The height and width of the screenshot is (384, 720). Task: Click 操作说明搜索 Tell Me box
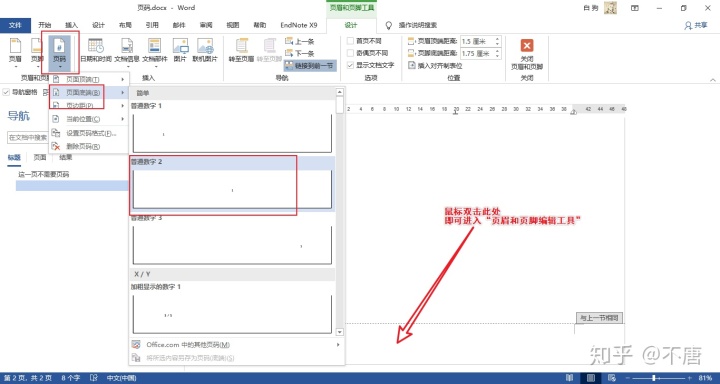417,25
